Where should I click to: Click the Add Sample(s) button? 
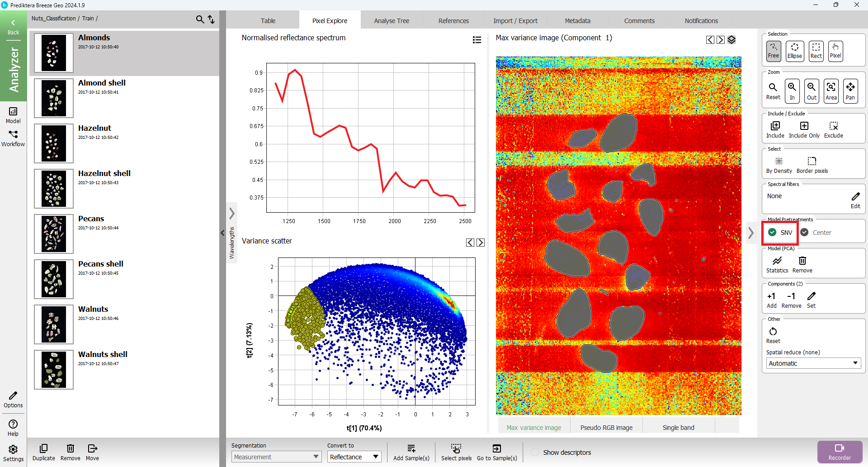tap(411, 452)
